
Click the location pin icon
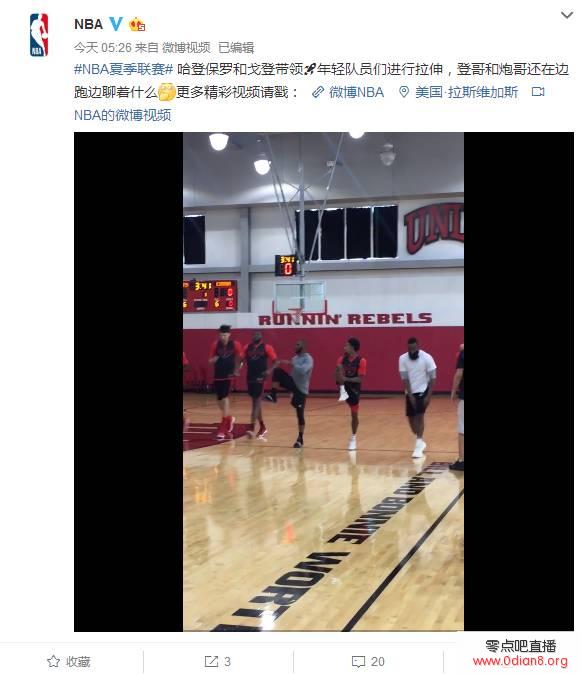click(x=404, y=92)
